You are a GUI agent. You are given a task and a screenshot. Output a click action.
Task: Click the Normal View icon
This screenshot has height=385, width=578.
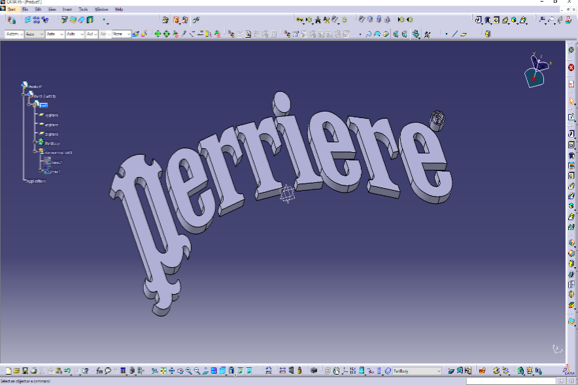click(206, 371)
